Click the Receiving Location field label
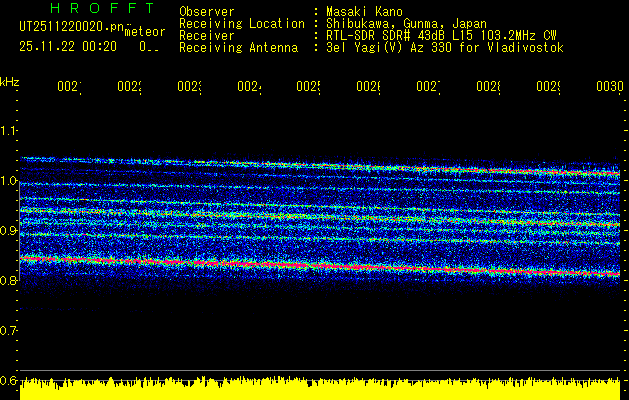 click(x=241, y=23)
